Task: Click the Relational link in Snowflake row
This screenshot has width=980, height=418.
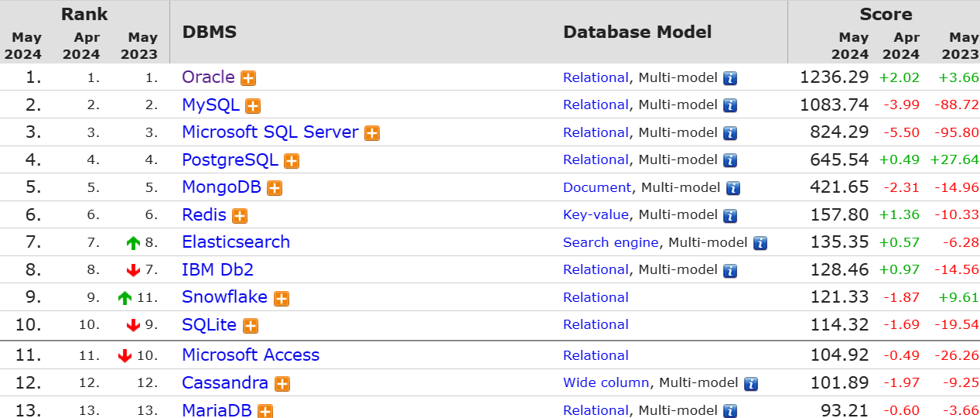Action: click(596, 297)
